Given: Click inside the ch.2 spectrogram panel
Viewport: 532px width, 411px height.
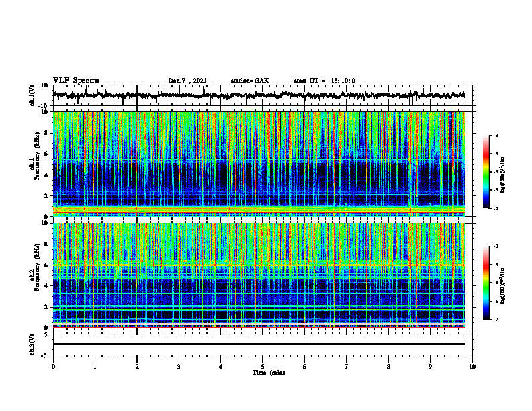Looking at the screenshot, I should point(259,275).
